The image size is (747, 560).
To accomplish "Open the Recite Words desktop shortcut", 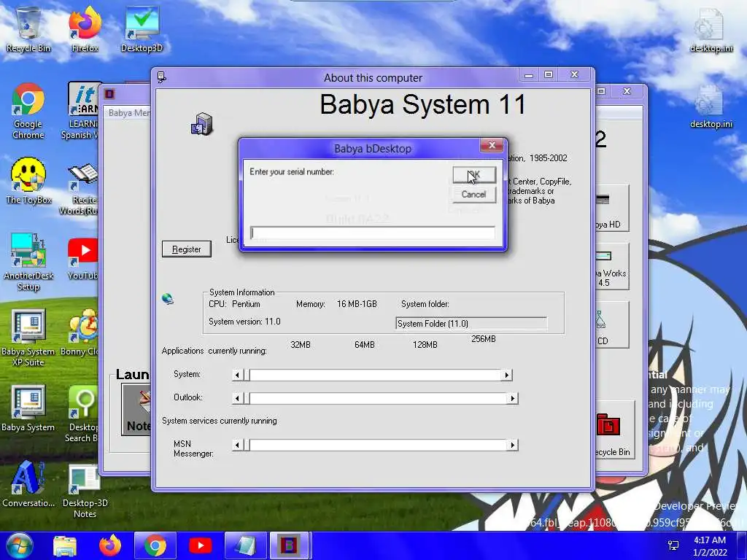I will [80, 190].
